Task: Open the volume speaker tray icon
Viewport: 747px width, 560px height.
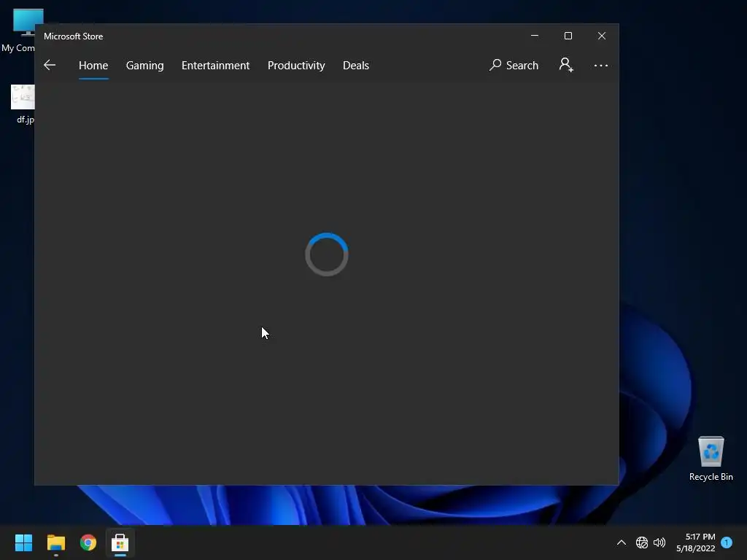Action: tap(659, 542)
